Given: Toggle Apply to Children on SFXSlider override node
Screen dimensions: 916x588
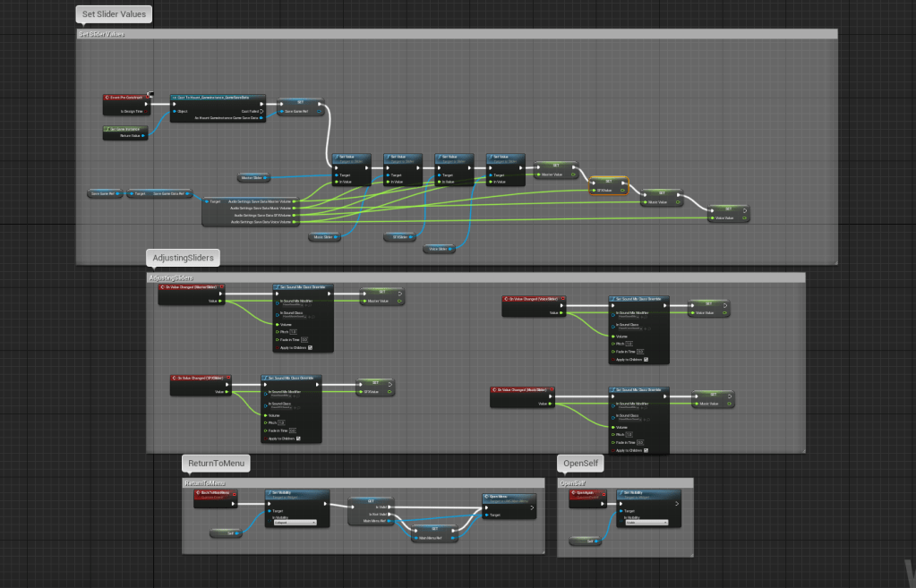Looking at the screenshot, I should tap(298, 439).
